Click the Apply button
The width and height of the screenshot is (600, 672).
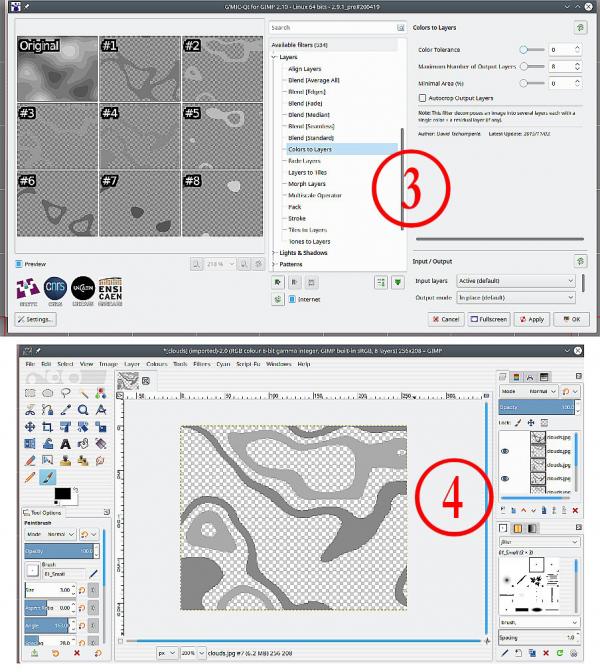[x=532, y=319]
